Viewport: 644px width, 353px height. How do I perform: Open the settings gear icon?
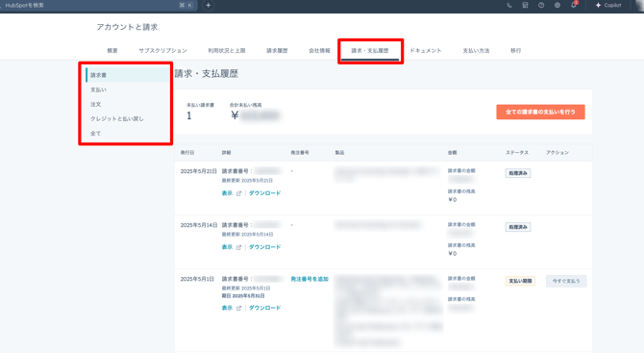(x=557, y=6)
